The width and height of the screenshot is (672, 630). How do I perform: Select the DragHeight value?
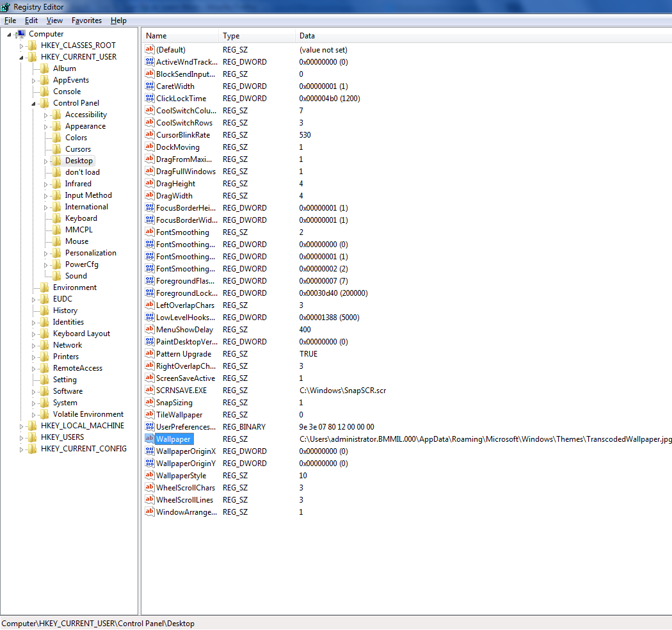click(176, 184)
